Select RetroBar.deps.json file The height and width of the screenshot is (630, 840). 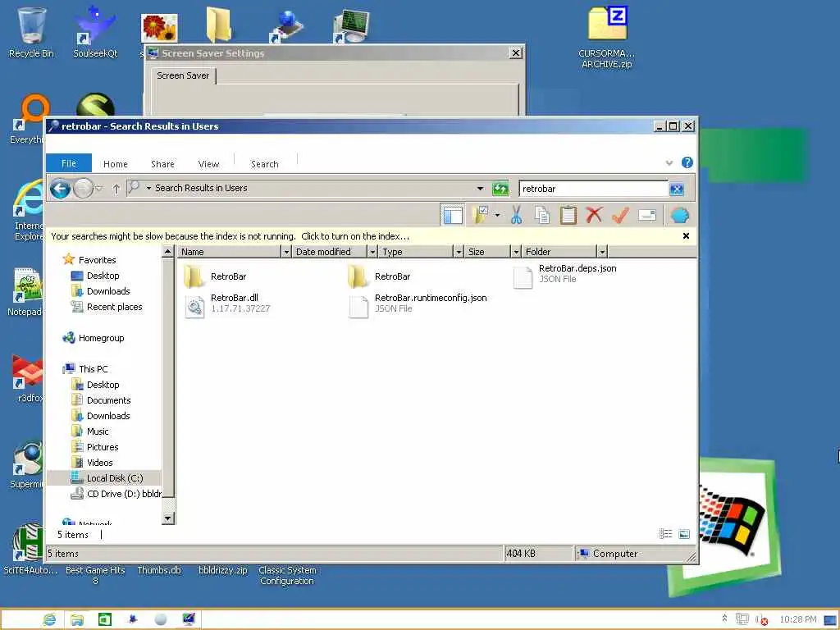(564, 276)
